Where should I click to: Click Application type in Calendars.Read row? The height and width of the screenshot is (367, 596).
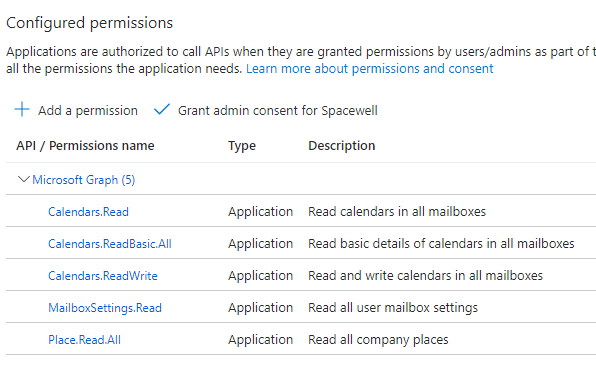pyautogui.click(x=261, y=212)
